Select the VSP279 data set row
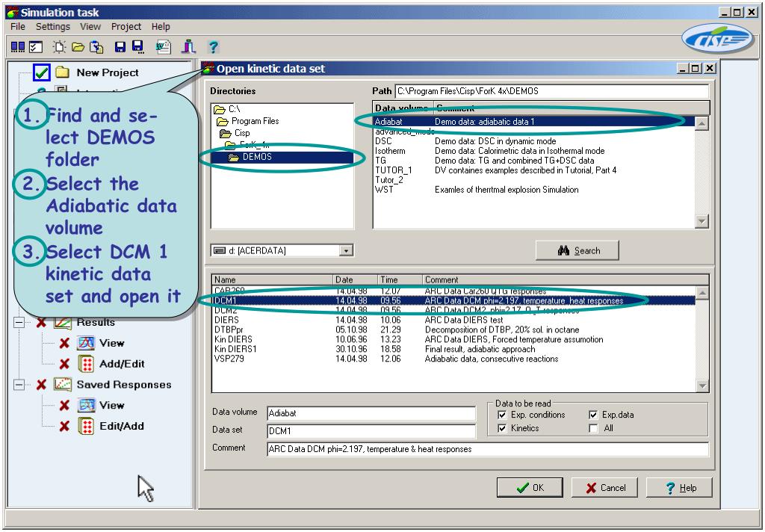Screen dimensions: 765x532 [453, 359]
